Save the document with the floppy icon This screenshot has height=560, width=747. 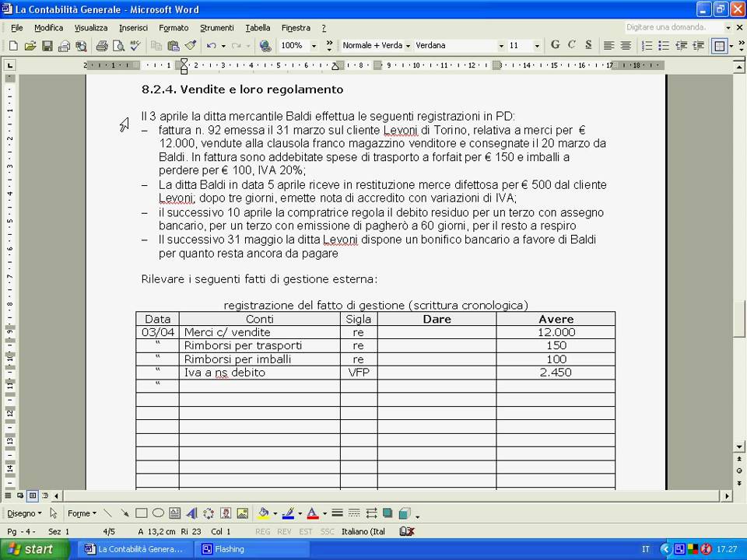click(47, 46)
